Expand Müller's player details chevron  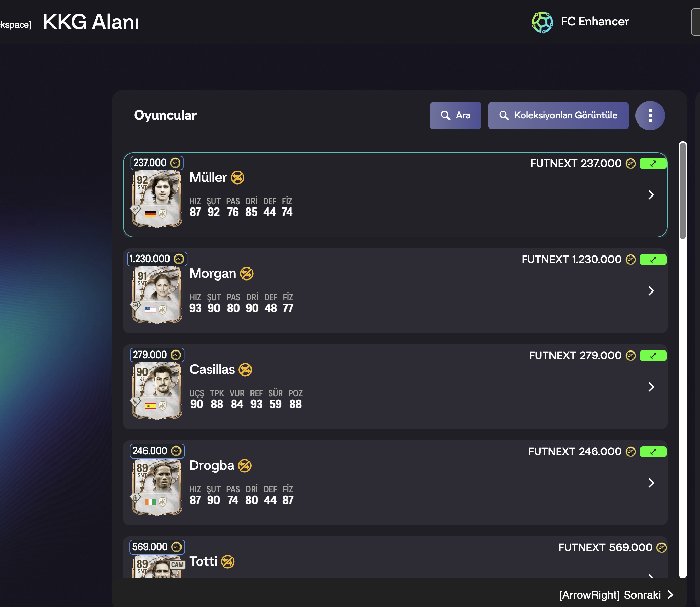click(651, 195)
